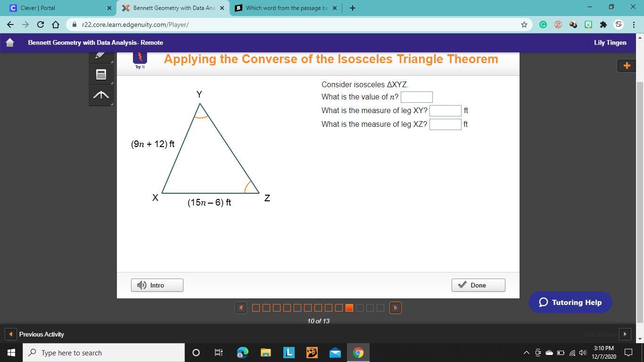Click the Edgenuity home icon
This screenshot has width=644, height=362.
9,42
